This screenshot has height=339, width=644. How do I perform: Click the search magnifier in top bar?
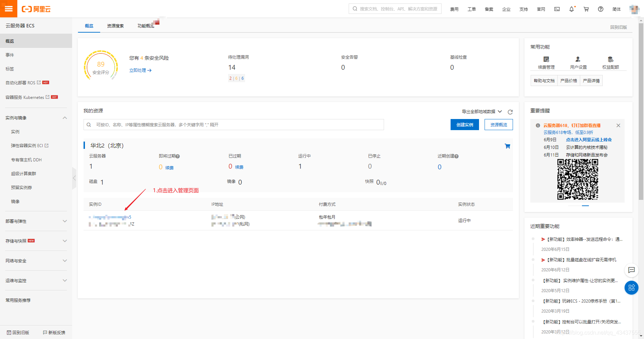pyautogui.click(x=355, y=9)
